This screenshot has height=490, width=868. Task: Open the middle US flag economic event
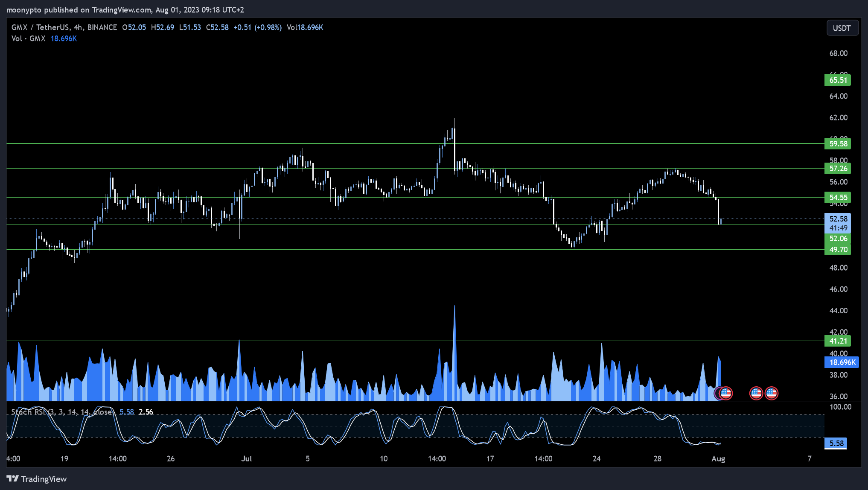(756, 393)
